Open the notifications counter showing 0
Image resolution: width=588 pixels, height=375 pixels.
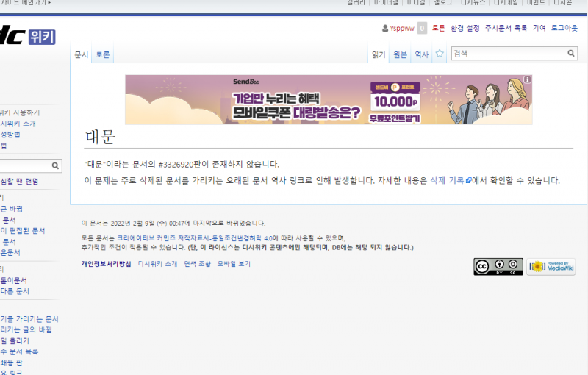[x=422, y=28]
